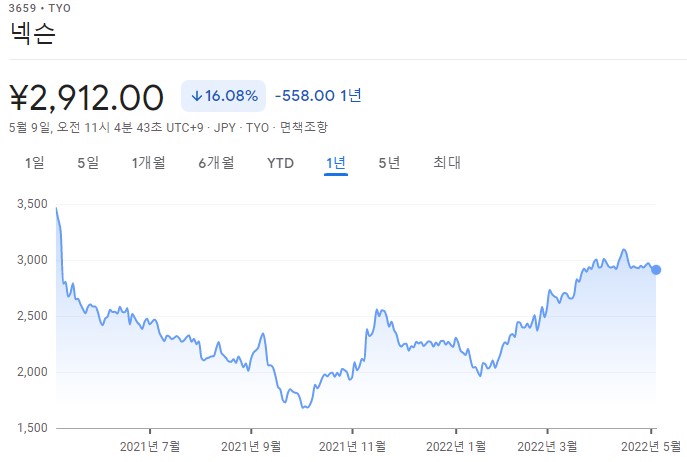Click the 3659 · TYO ticker label
This screenshot has width=687, height=462.
(39, 8)
